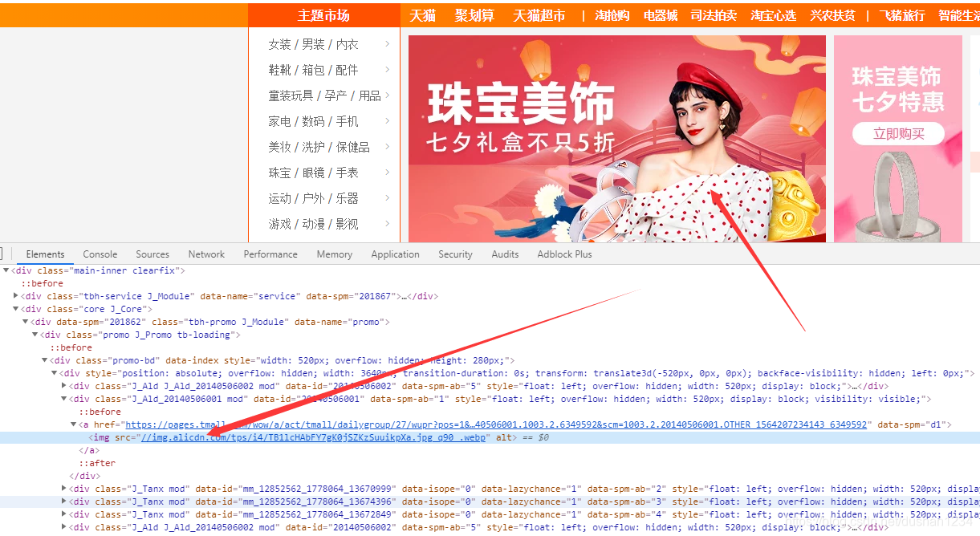Collapse the tbh-promo J_Module div node
Screen dimensions: 980x536
pos(26,322)
